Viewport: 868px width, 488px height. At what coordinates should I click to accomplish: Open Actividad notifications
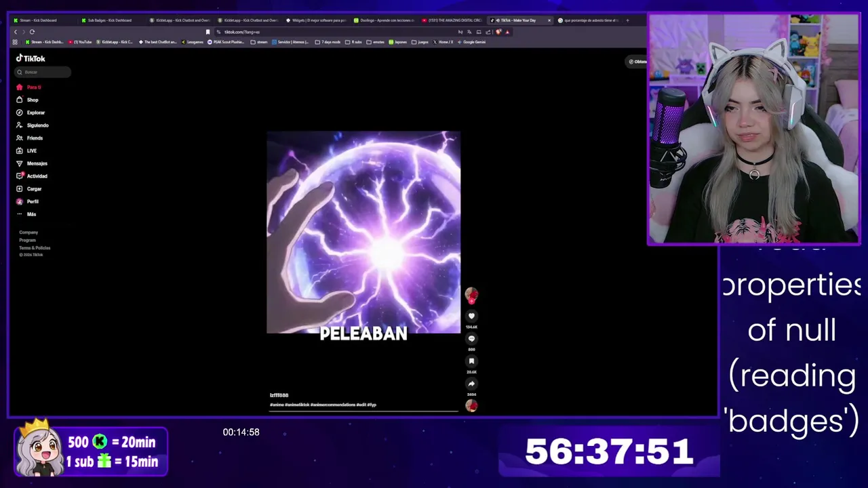click(32, 176)
